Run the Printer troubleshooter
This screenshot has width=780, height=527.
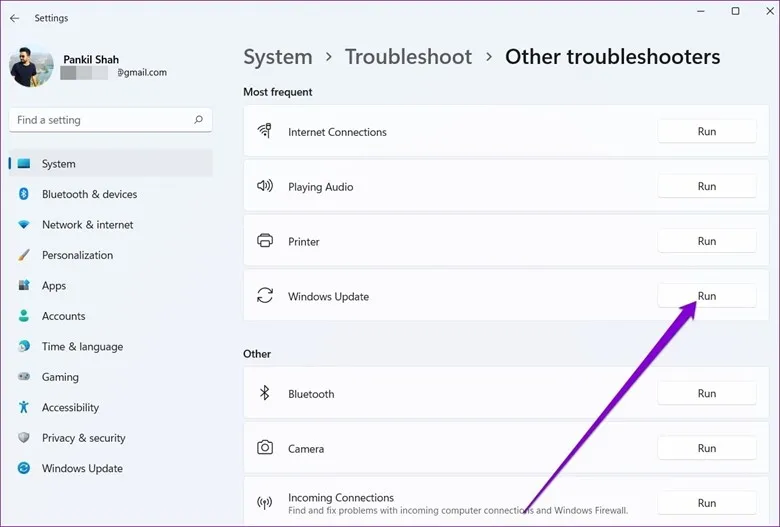click(x=706, y=241)
